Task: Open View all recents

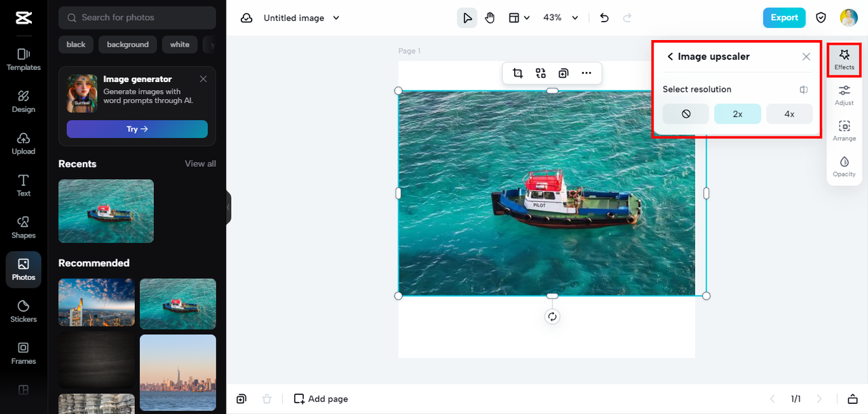Action: (x=201, y=164)
